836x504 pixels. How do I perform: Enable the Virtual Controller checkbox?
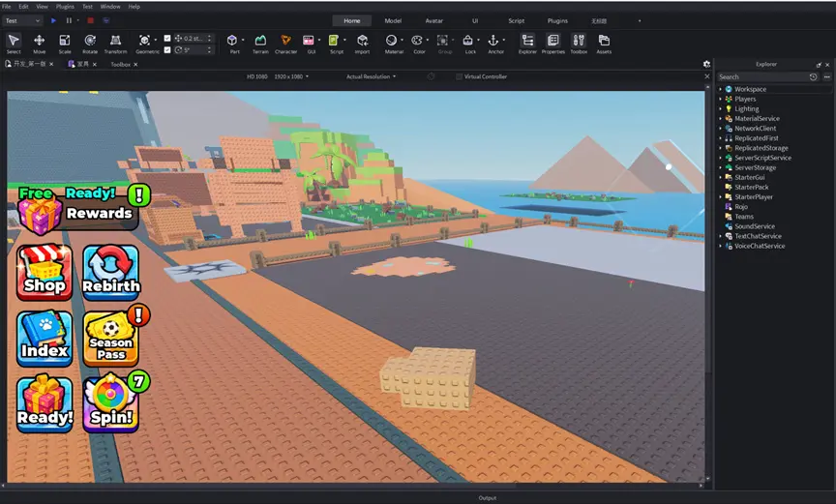pos(459,76)
